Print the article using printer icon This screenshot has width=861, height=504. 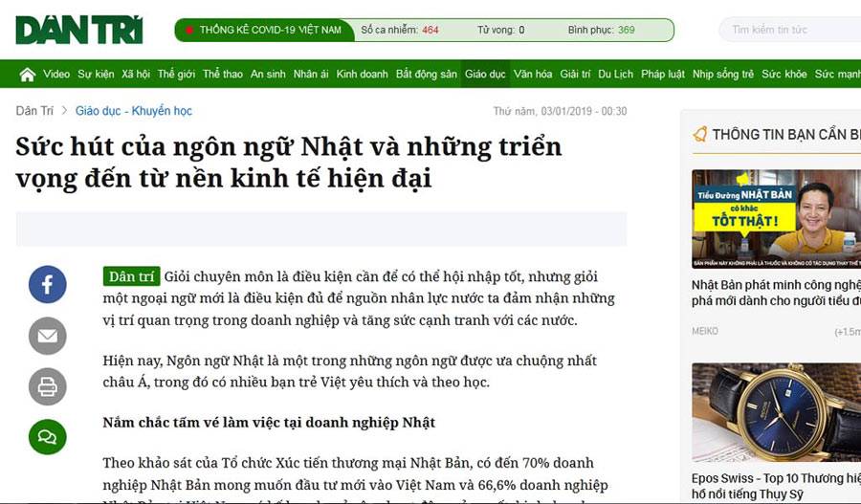coord(47,386)
